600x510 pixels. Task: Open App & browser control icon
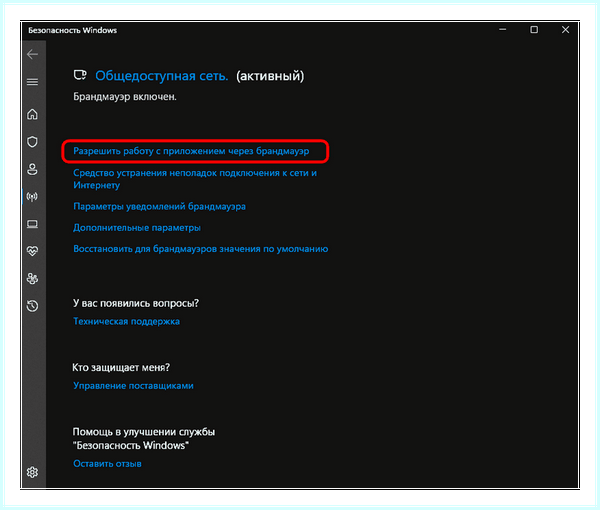pos(33,224)
